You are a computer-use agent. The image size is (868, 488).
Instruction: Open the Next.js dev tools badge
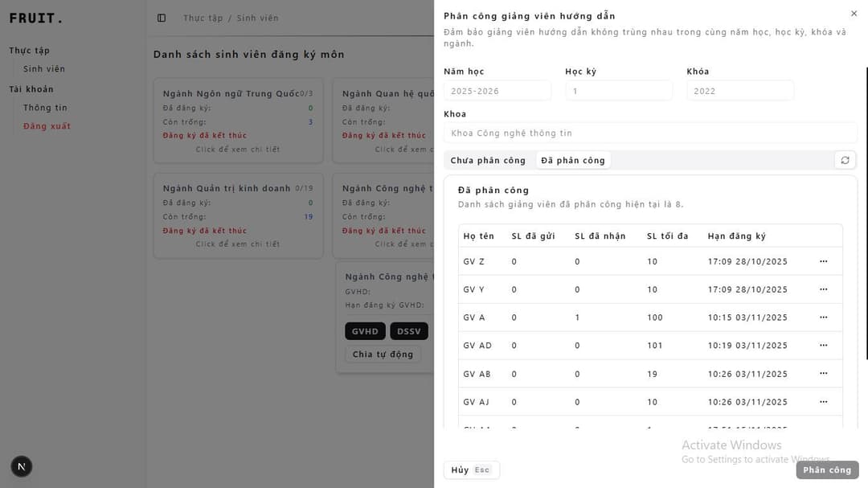[22, 465]
